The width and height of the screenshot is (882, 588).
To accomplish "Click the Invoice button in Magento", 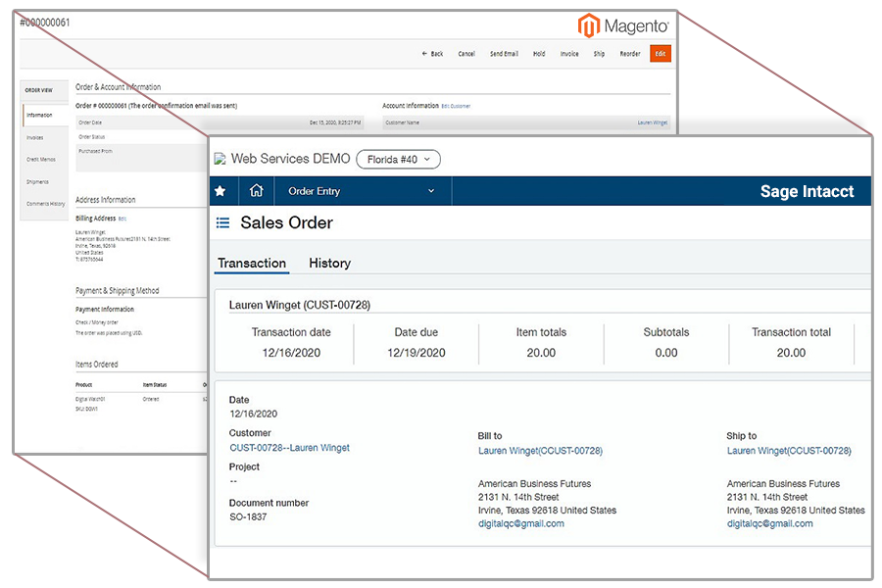I will (568, 54).
